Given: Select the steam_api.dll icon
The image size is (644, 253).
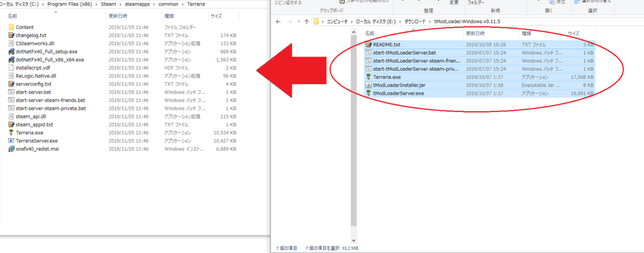Looking at the screenshot, I should [11, 116].
